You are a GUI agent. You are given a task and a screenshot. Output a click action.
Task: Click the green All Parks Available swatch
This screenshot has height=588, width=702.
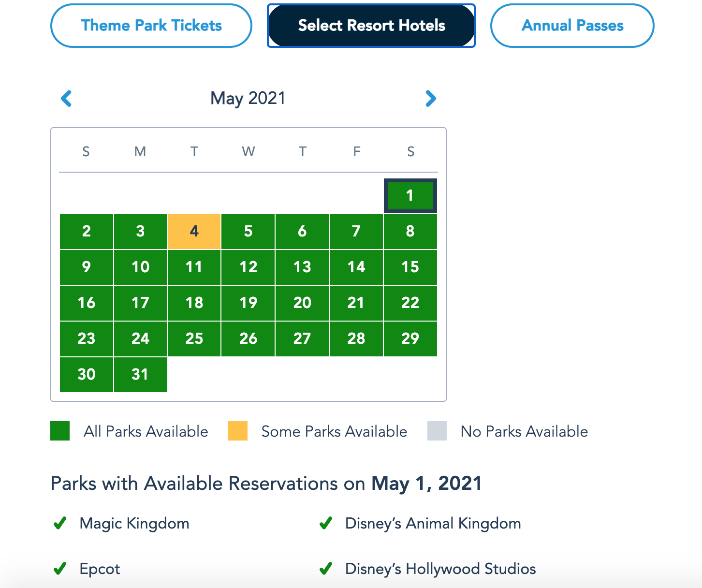click(60, 431)
